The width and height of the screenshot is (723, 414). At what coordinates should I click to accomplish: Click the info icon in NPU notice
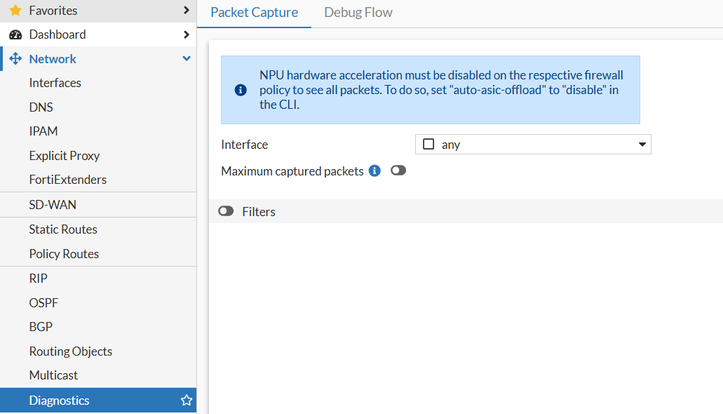(240, 90)
